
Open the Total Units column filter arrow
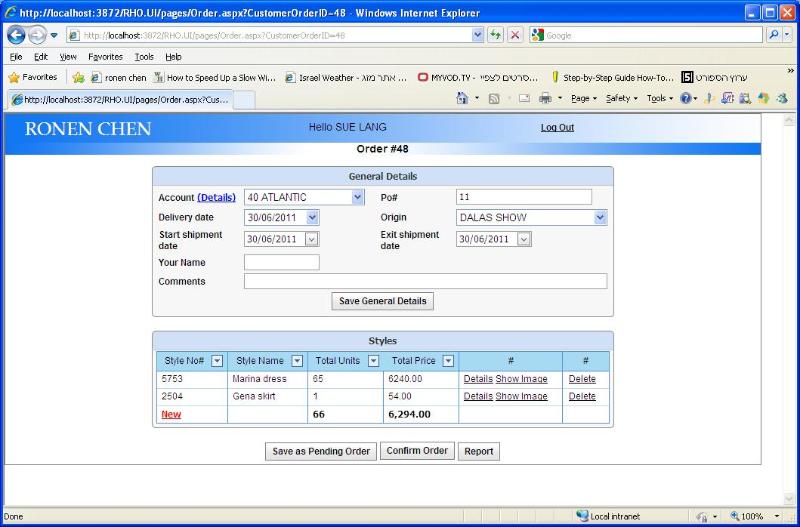pos(373,361)
